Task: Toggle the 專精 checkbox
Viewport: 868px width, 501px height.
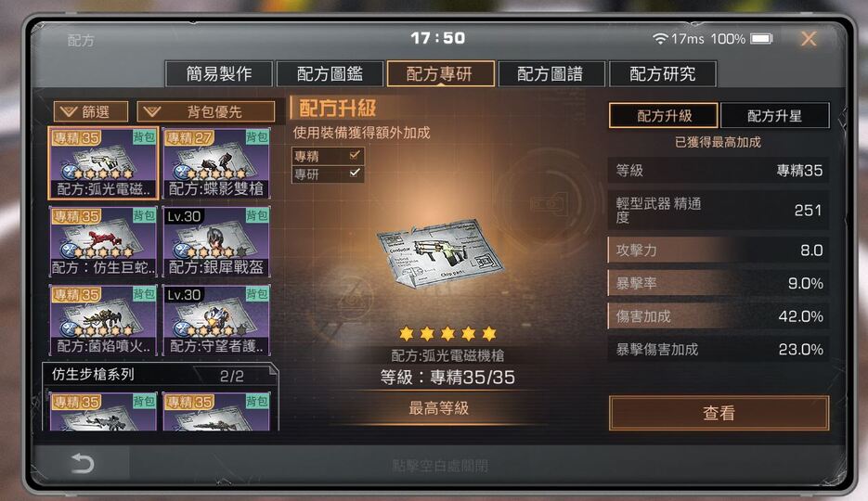Action: click(355, 156)
